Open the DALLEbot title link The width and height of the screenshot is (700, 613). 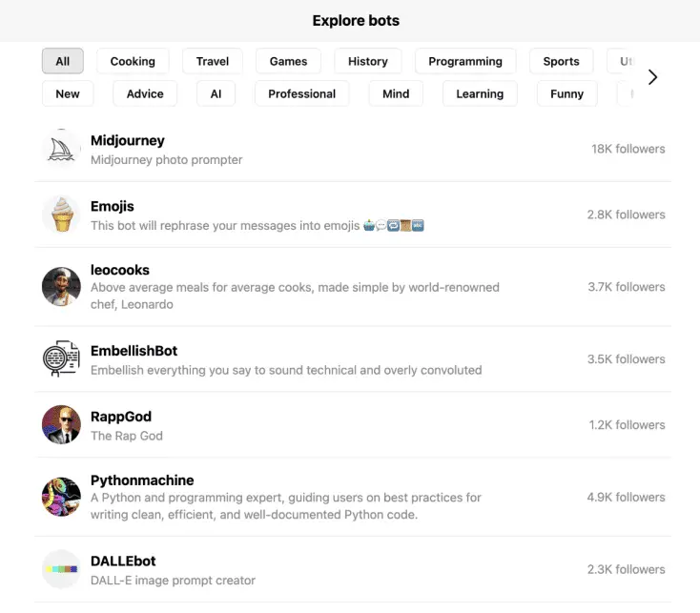tap(123, 561)
